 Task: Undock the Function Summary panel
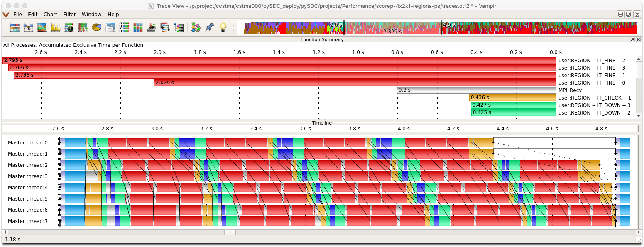click(x=632, y=39)
